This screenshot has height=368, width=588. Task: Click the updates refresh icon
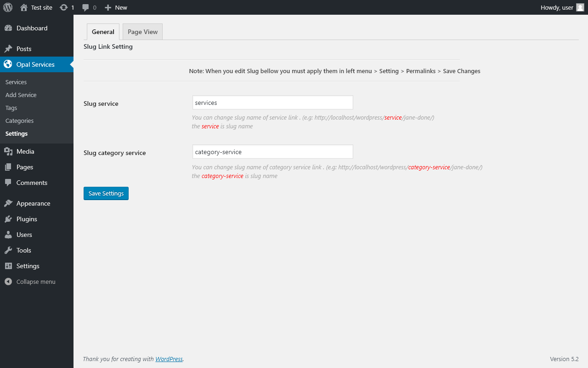coord(64,7)
